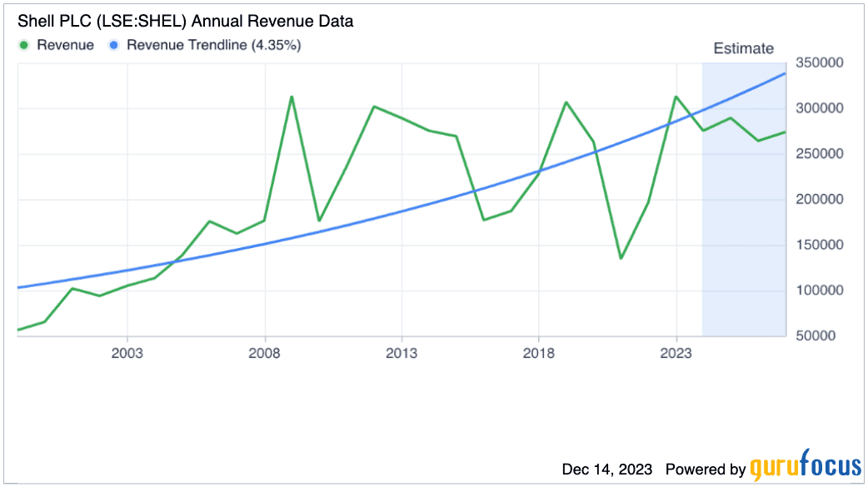The width and height of the screenshot is (868, 487).
Task: Select the Estimate label above shaded area
Action: 744,48
